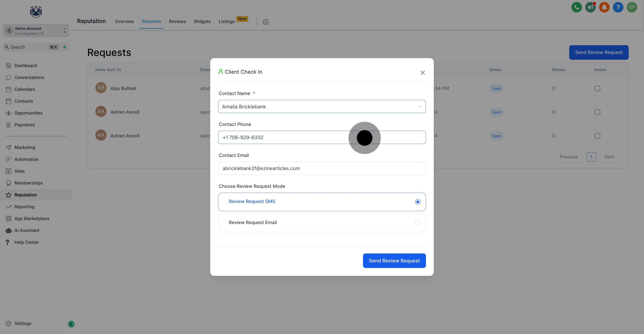Screen dimensions: 644x334
Task: Click the blue help question-mark icon
Action: pyautogui.click(x=618, y=7)
